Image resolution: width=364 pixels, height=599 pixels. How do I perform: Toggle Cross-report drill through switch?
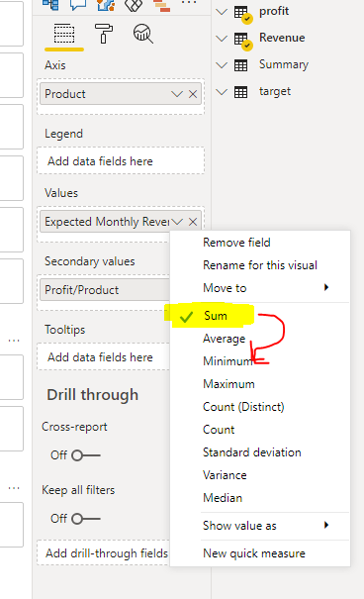pos(86,455)
